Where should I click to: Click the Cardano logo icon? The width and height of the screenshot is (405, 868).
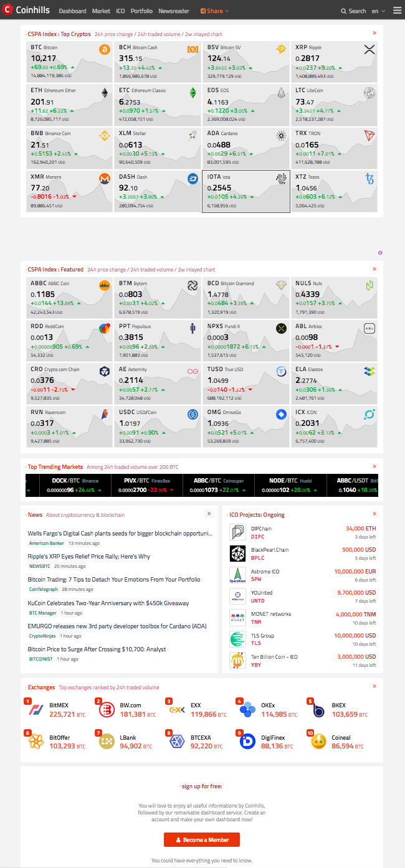(282, 136)
